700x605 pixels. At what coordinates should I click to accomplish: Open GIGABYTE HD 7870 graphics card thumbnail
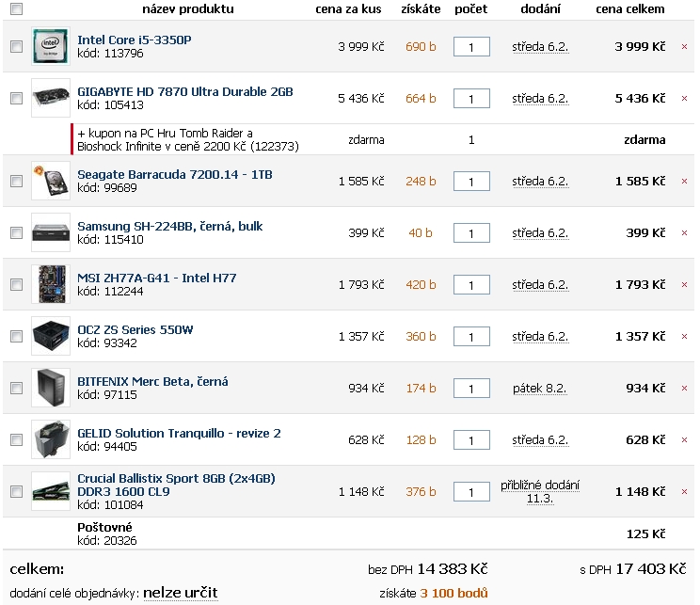click(51, 98)
